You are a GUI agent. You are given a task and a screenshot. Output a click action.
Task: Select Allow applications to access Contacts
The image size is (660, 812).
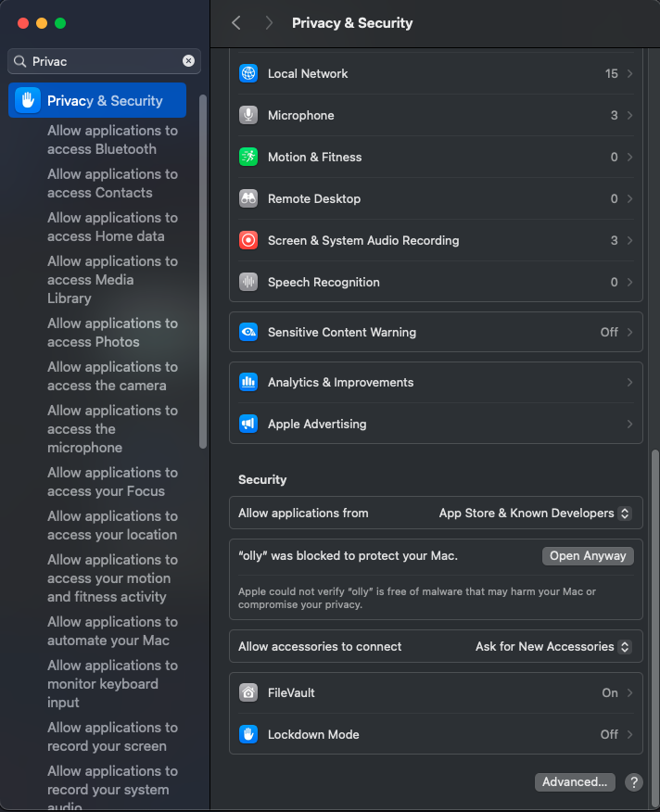pos(112,184)
